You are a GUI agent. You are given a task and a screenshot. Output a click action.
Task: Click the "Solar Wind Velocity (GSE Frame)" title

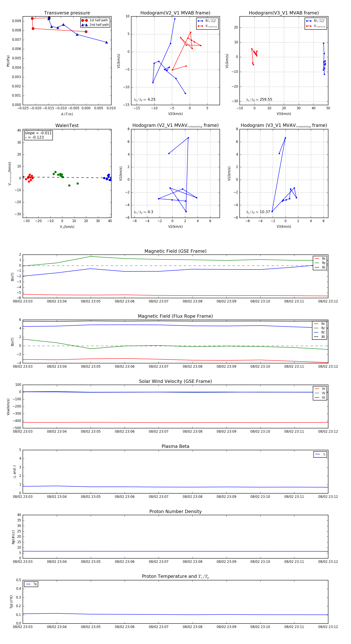(x=175, y=381)
